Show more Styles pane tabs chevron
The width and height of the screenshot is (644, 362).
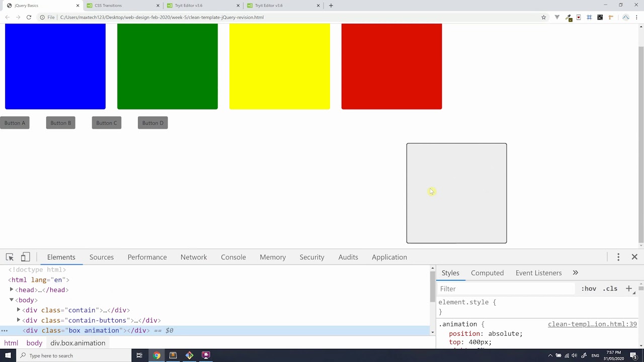(x=575, y=273)
